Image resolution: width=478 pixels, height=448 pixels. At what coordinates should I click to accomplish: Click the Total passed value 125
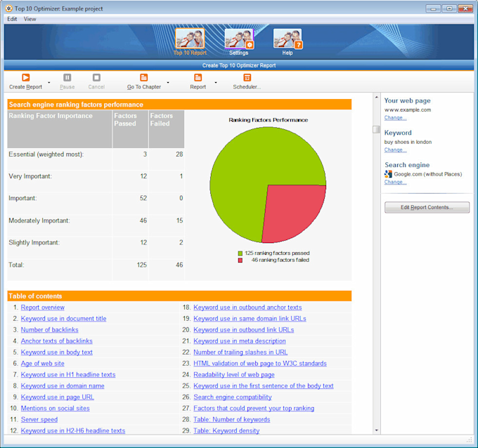(x=142, y=265)
